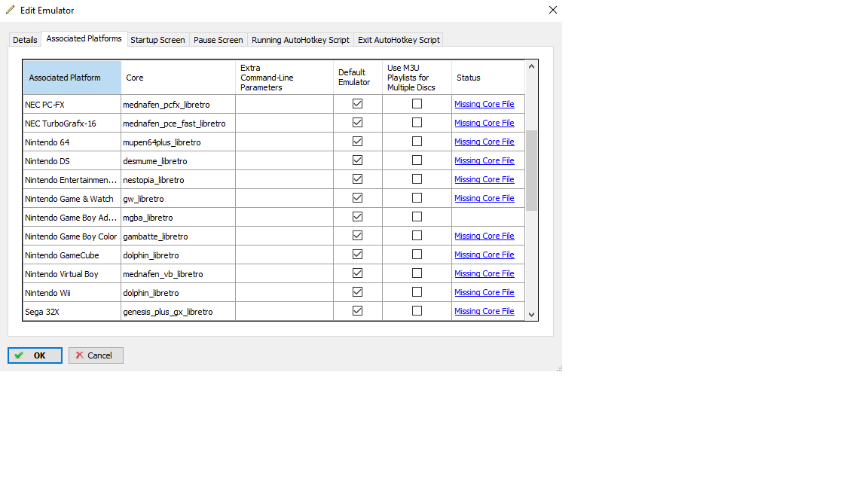This screenshot has height=488, width=868.
Task: Click the Status column header
Action: click(x=488, y=78)
